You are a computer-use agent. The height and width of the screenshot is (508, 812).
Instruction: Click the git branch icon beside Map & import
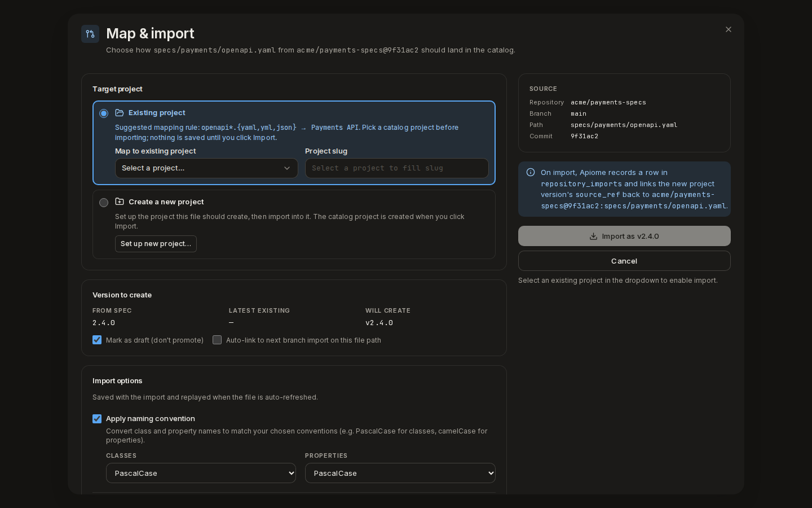coord(90,34)
